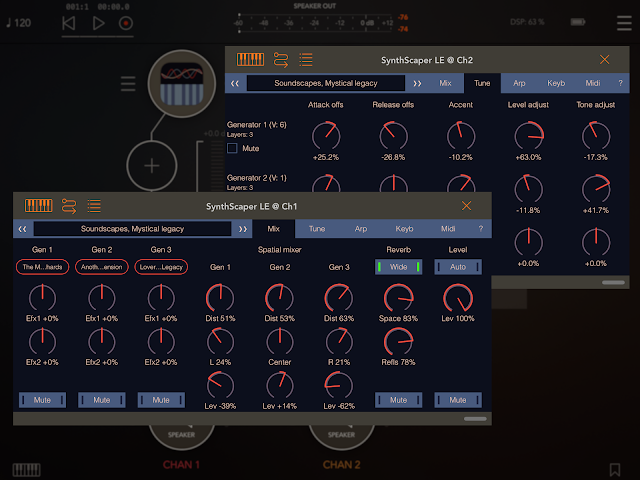Click Generator 1 Attack offs +25.2% knob
This screenshot has width=640, height=480.
click(326, 136)
